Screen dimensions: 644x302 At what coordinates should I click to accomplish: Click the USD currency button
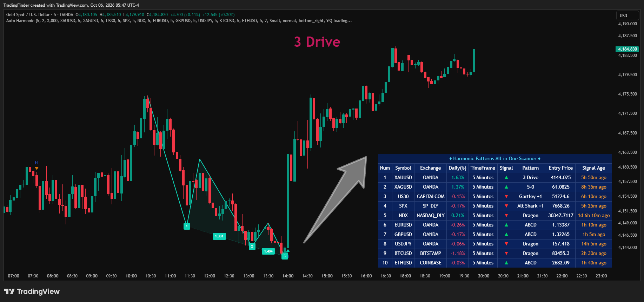point(628,15)
